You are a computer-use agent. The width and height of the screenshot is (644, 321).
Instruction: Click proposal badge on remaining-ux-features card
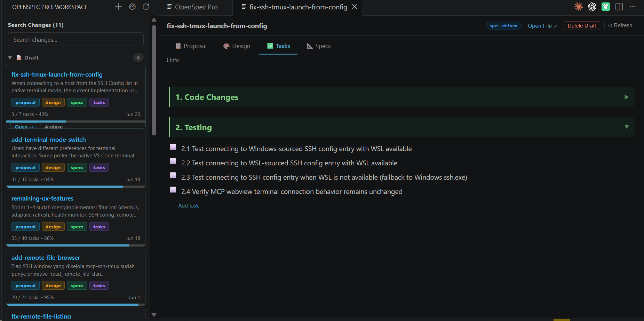tap(25, 227)
